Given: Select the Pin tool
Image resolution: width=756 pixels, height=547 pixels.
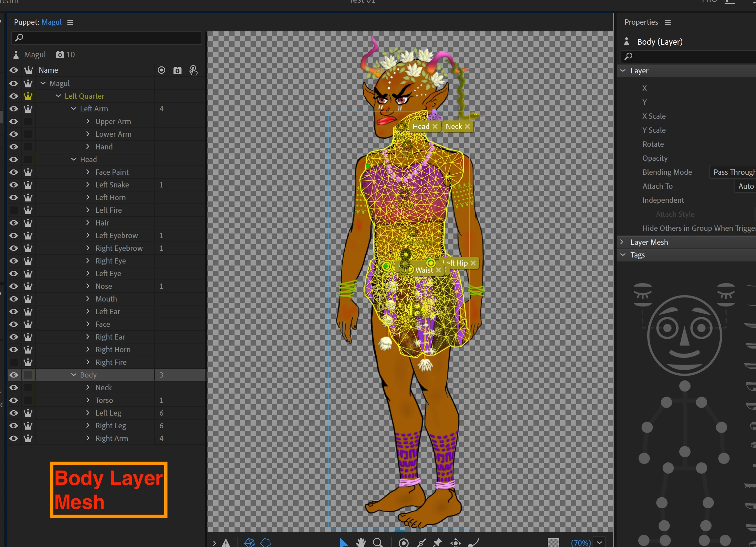Looking at the screenshot, I should point(437,543).
